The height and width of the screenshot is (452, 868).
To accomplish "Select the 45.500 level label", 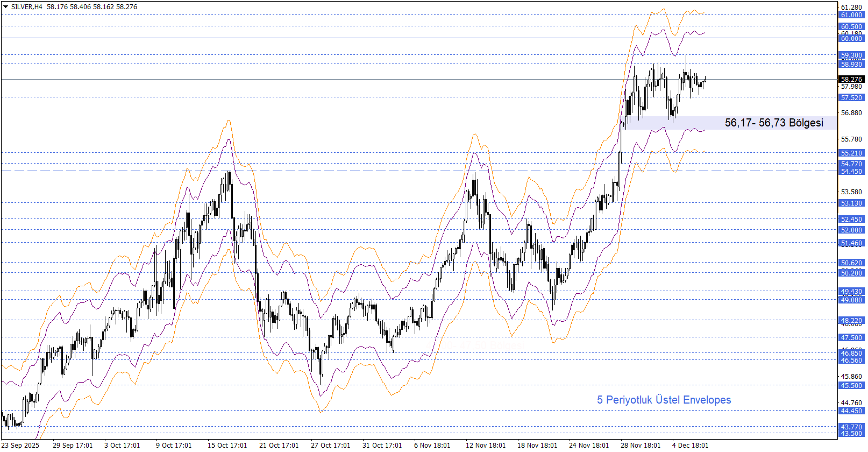I will 851,386.
